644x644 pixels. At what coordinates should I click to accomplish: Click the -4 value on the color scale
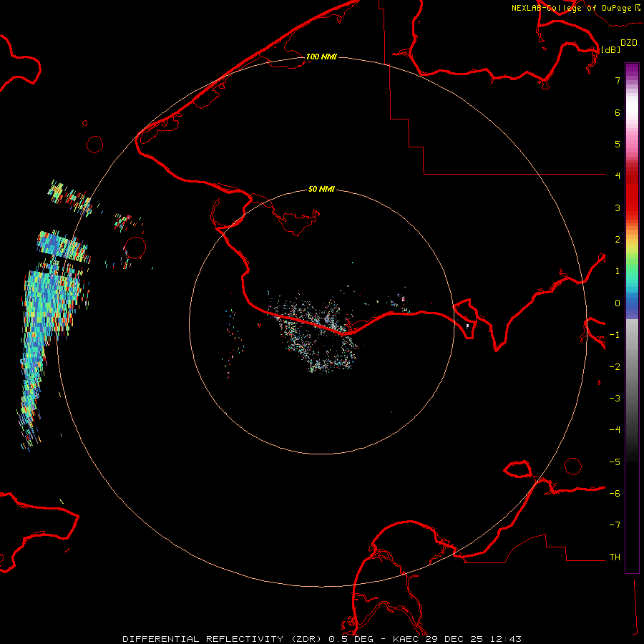pyautogui.click(x=615, y=429)
